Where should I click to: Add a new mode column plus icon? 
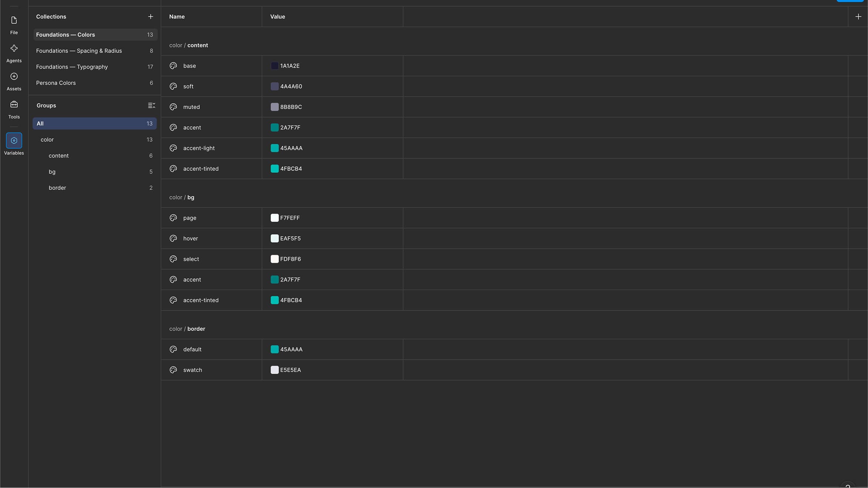(858, 17)
